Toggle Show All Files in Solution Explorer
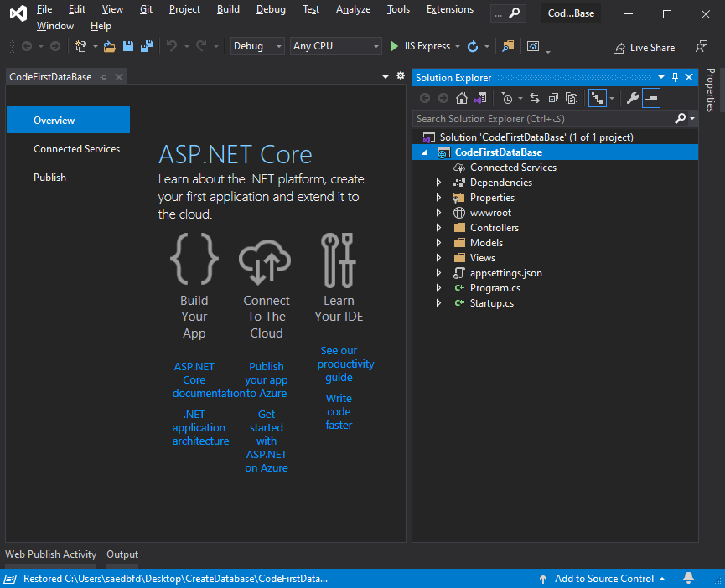This screenshot has height=588, width=725. 572,98
